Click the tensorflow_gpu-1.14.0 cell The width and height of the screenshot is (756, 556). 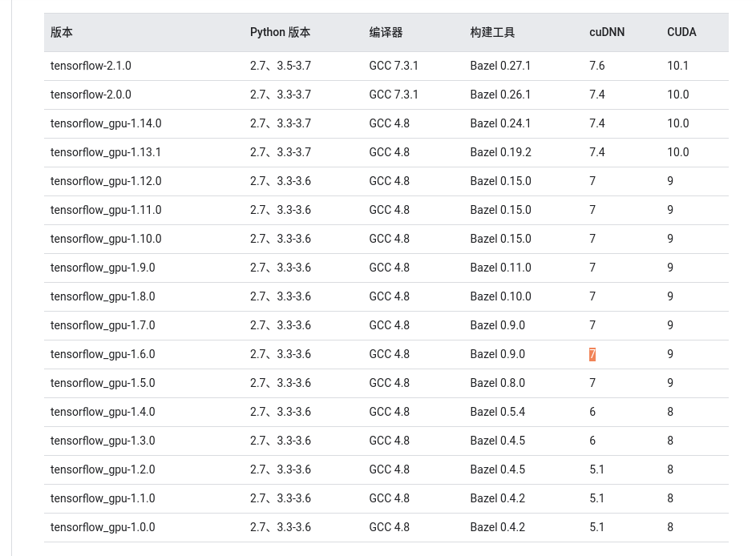(106, 123)
